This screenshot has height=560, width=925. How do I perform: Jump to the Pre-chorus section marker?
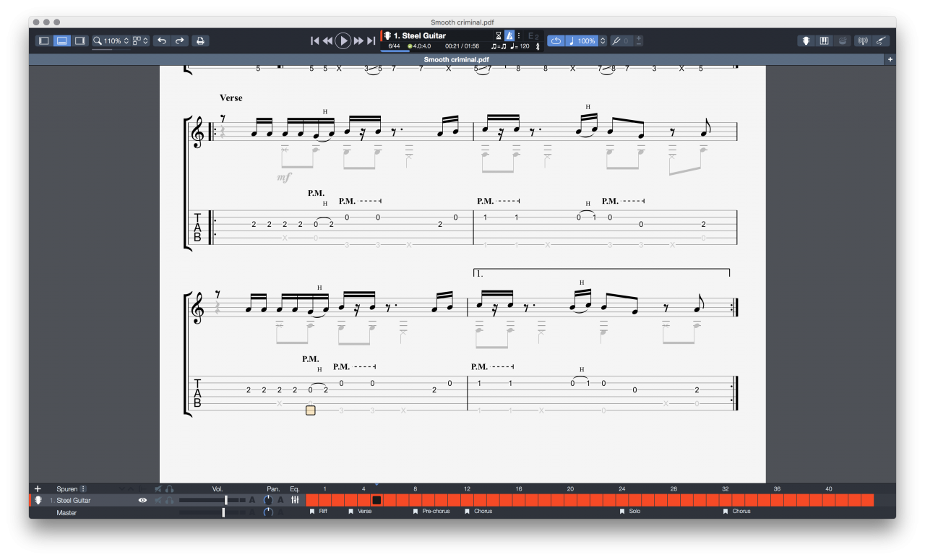[x=431, y=512]
